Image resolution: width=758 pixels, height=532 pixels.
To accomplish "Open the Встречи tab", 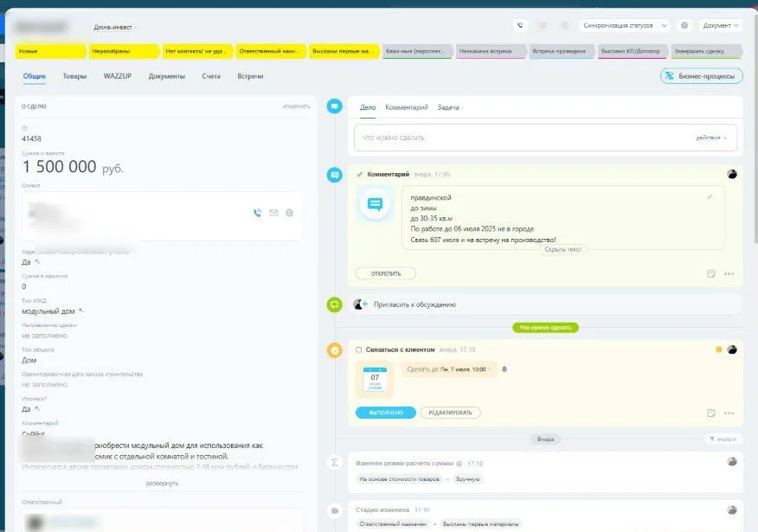I will 250,76.
